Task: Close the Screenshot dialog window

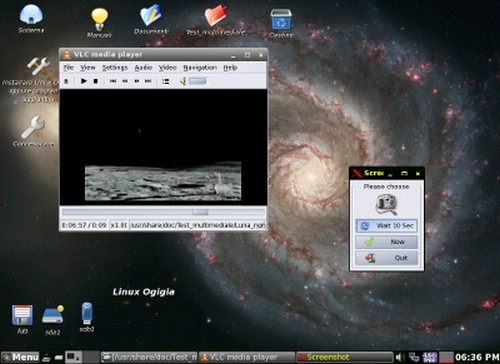Action: click(418, 173)
